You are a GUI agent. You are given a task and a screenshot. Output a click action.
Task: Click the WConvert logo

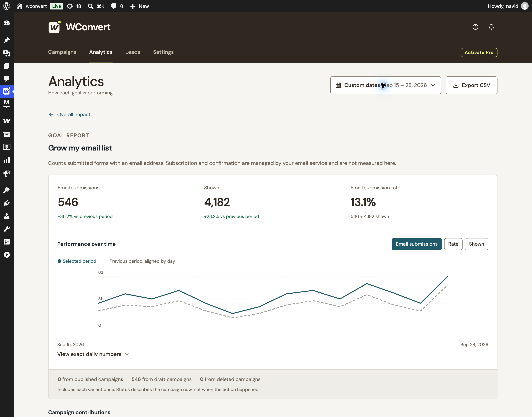(x=79, y=27)
